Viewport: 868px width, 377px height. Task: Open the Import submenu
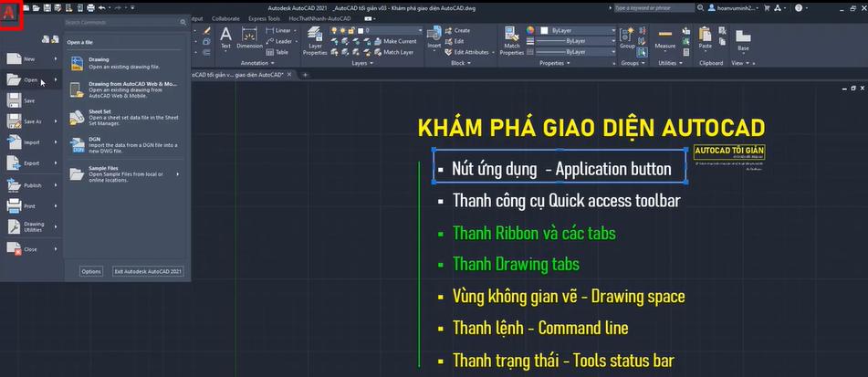tap(32, 142)
